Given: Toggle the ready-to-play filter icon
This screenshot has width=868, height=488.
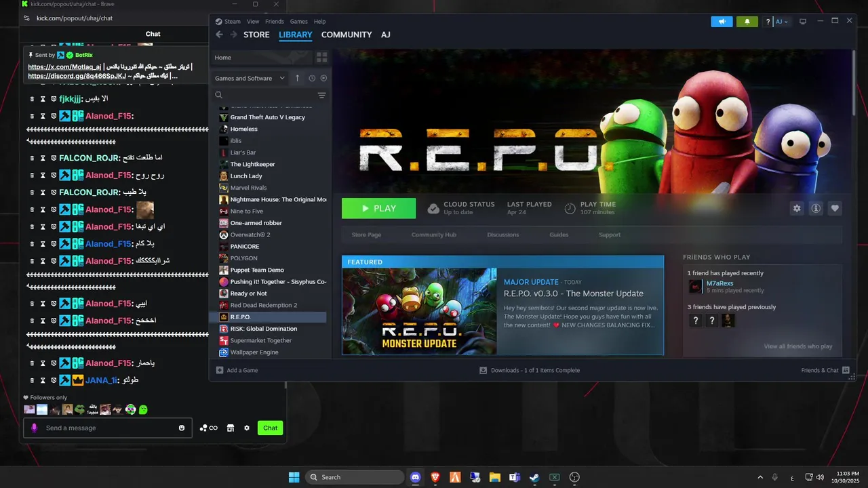Looking at the screenshot, I should 323,78.
